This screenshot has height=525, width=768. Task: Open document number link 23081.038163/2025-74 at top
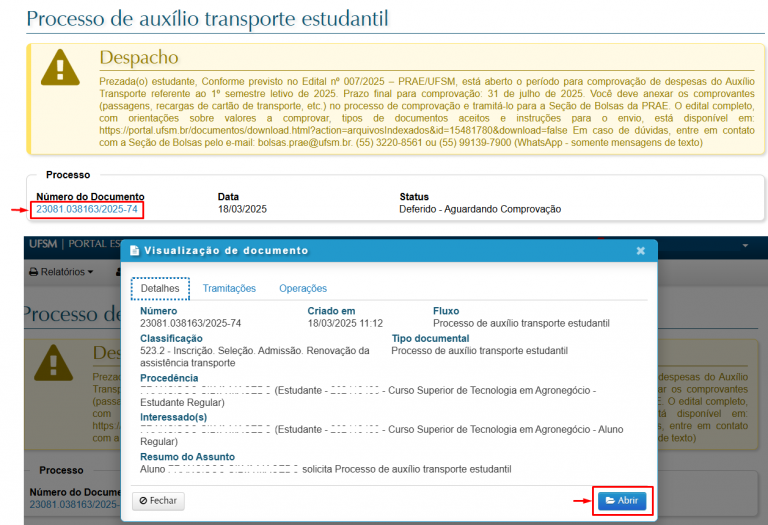(x=87, y=209)
